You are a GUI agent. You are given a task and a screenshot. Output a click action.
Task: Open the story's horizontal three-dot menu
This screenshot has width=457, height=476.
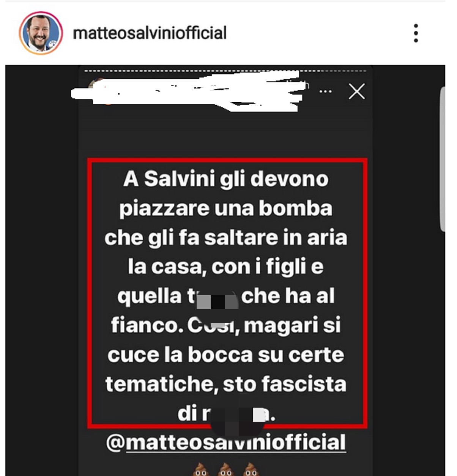326,91
